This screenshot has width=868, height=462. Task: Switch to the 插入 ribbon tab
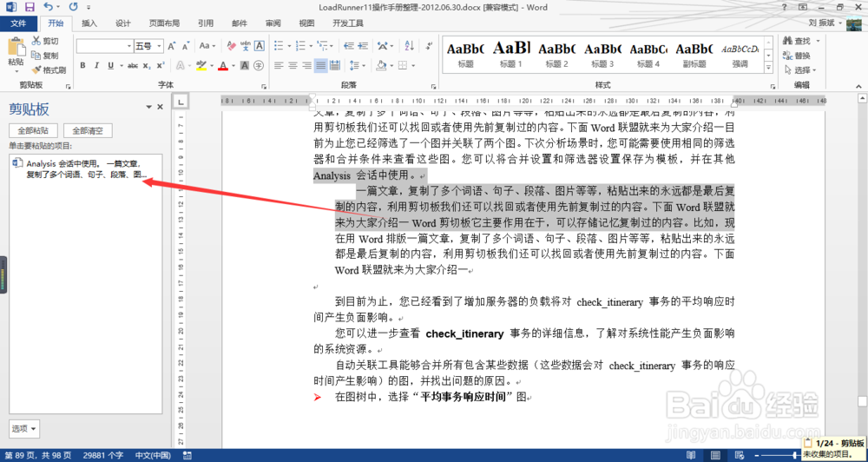[89, 23]
